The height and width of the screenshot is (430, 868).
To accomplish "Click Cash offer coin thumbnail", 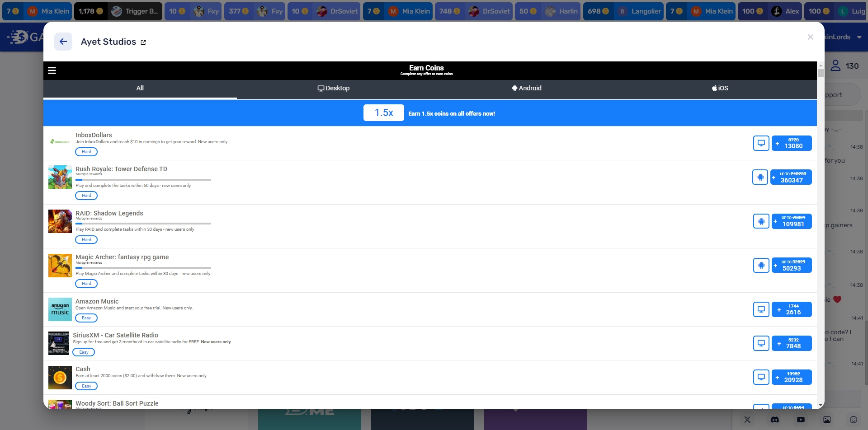I will tap(60, 378).
